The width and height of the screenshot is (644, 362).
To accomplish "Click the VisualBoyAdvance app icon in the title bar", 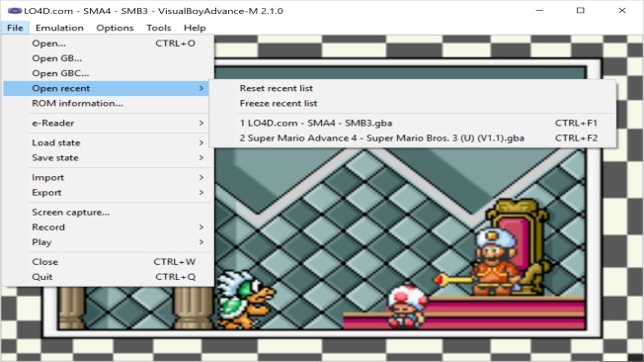I will (x=15, y=11).
